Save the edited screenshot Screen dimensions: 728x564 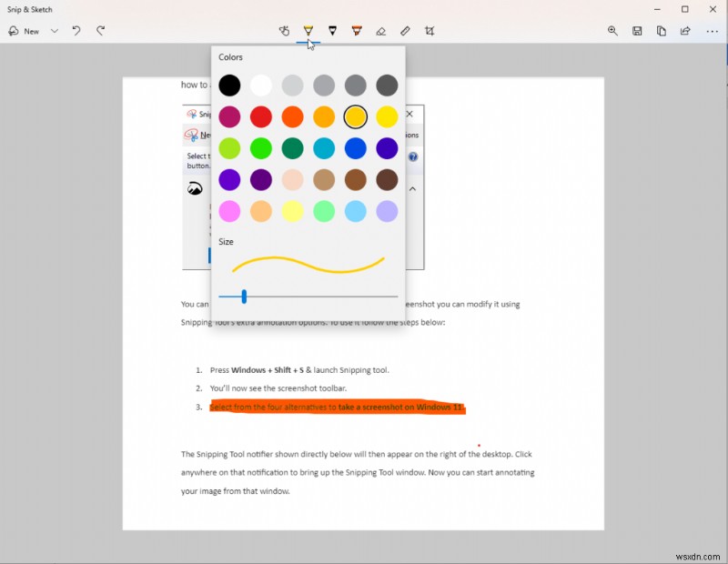637,31
